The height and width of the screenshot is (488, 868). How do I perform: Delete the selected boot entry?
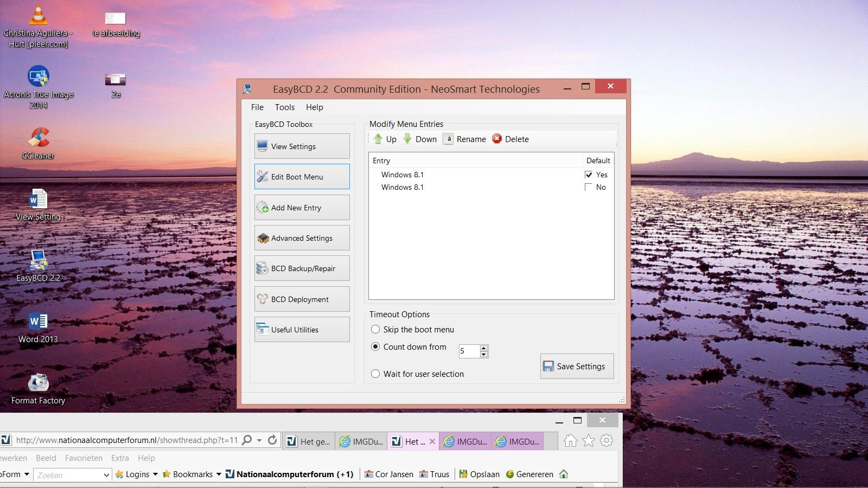click(510, 139)
